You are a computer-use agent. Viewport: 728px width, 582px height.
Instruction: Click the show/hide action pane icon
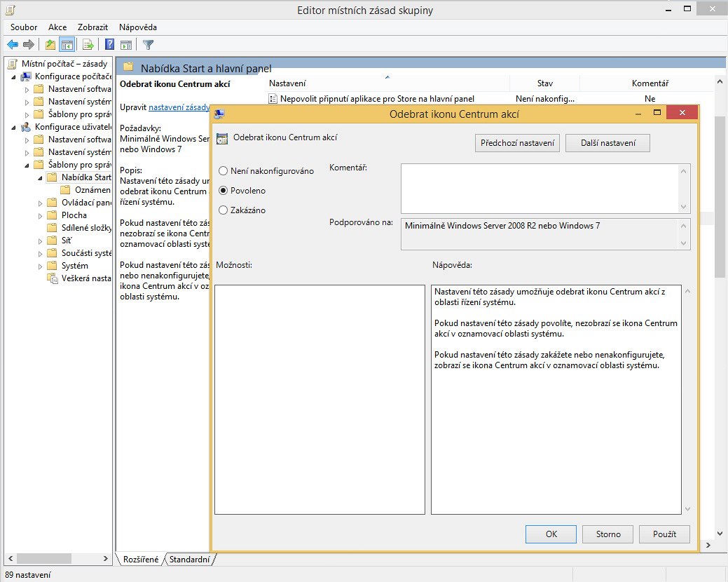(126, 45)
